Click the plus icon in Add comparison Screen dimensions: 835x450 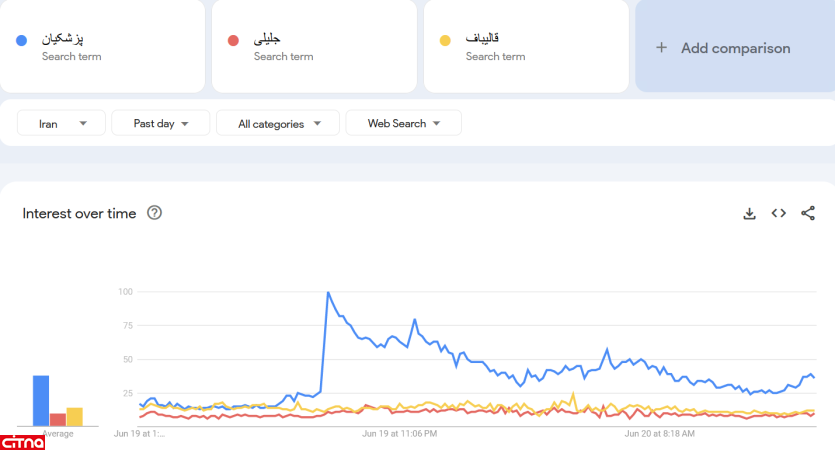point(661,48)
